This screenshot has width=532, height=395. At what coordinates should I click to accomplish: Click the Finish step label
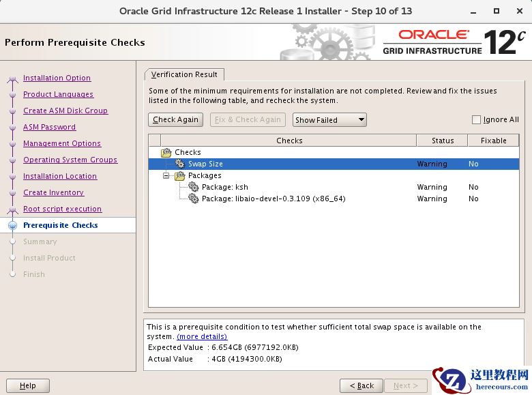click(34, 274)
